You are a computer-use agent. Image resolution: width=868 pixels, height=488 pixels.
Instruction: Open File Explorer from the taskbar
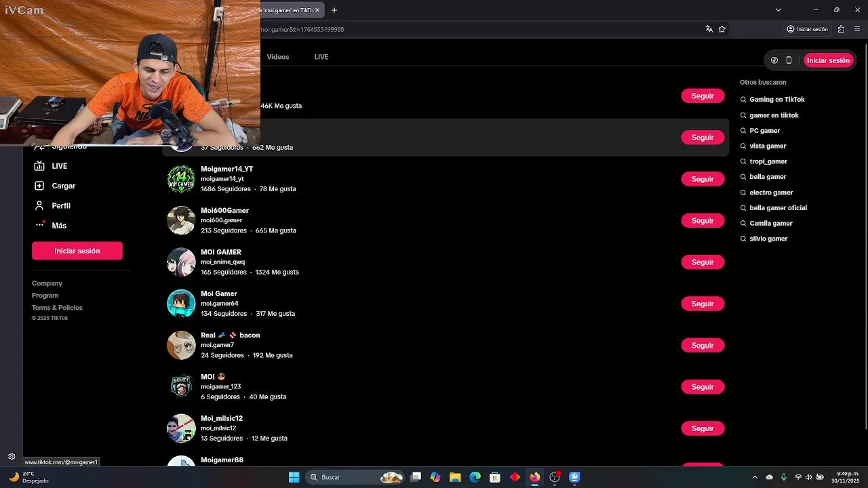455,477
